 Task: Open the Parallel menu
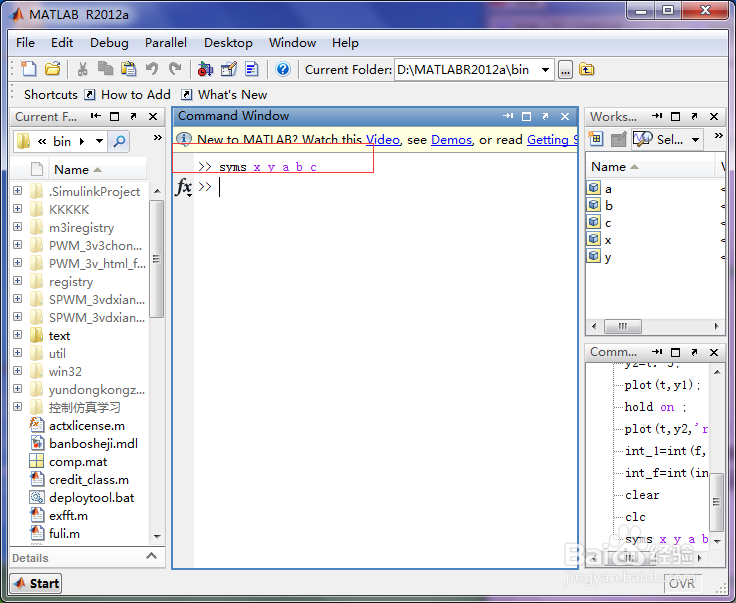(x=166, y=43)
